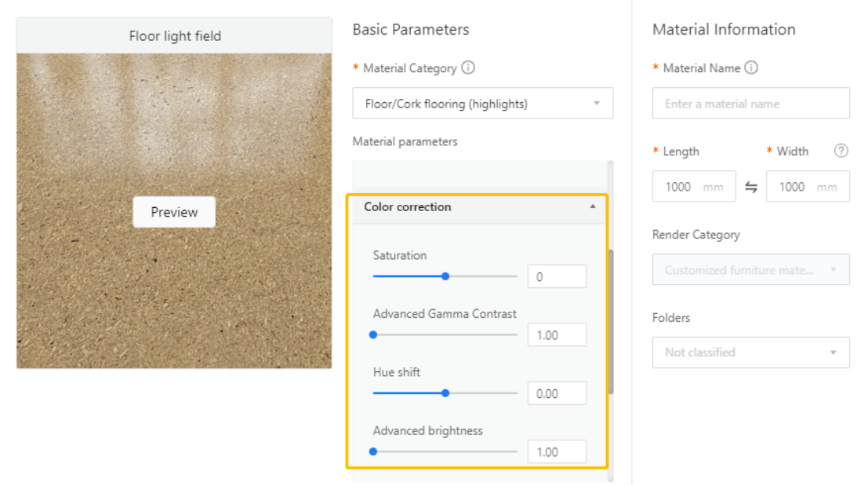
Task: Open the Material Category dropdown
Action: pyautogui.click(x=482, y=104)
